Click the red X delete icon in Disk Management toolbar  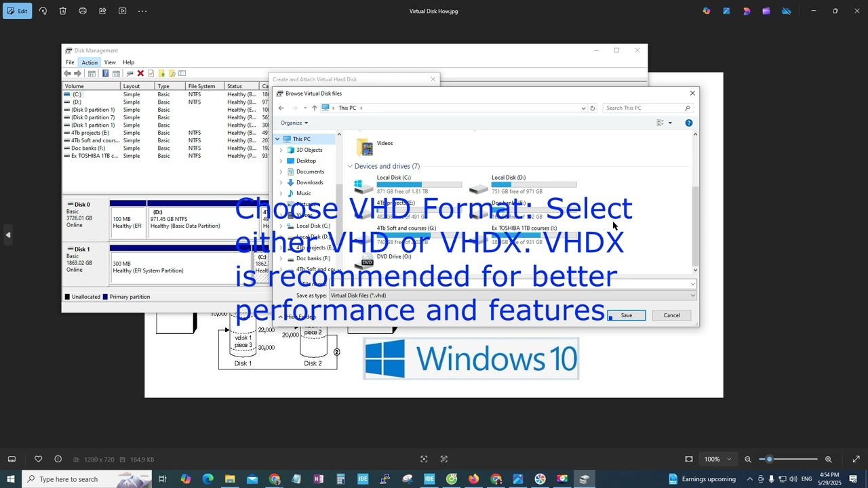coord(140,73)
